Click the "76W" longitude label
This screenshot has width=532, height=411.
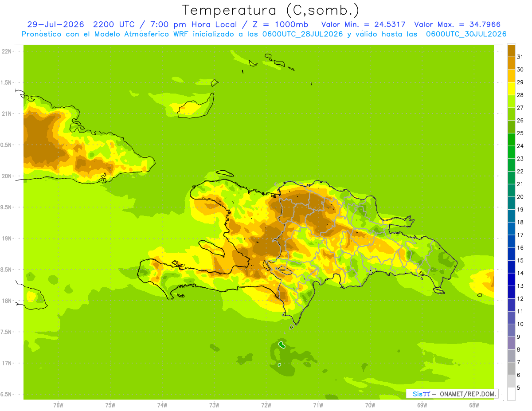[58, 405]
